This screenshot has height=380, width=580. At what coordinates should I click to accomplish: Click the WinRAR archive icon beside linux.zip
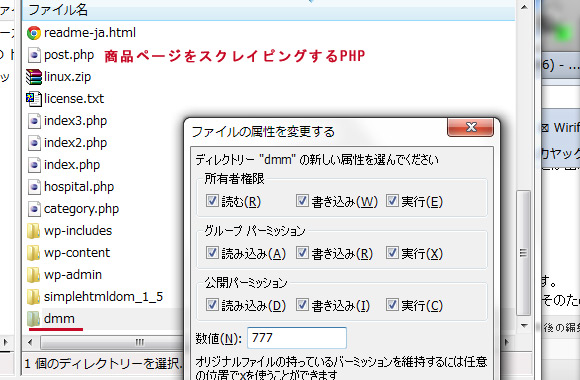click(x=34, y=77)
